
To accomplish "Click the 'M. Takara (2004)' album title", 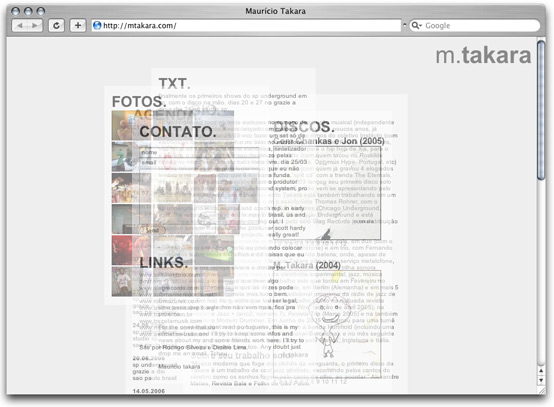I will pyautogui.click(x=307, y=265).
